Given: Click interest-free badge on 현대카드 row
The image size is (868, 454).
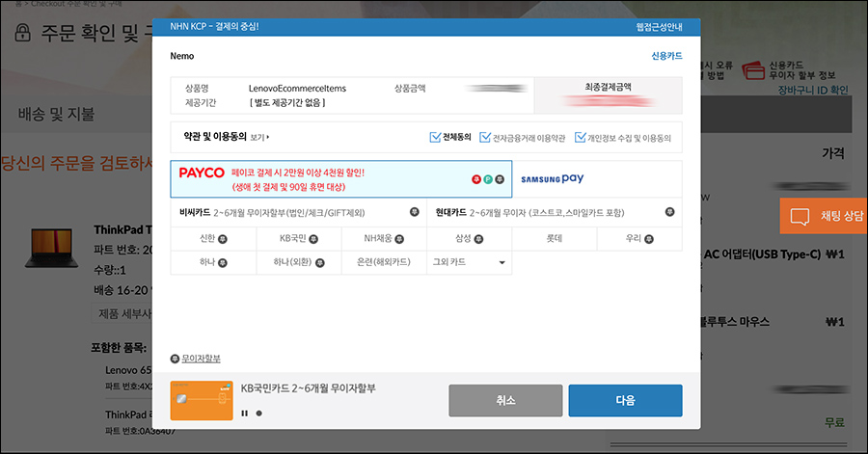Looking at the screenshot, I should pyautogui.click(x=670, y=212).
